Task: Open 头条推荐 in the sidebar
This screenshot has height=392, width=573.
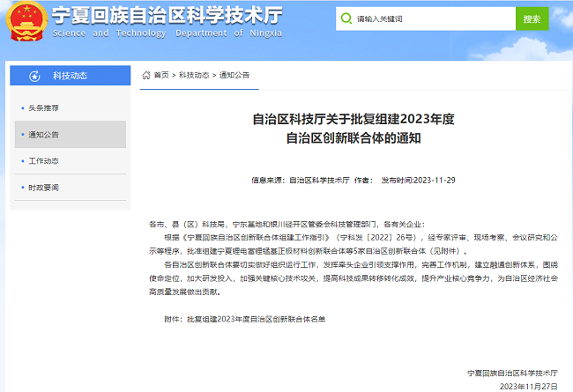Action: 44,107
